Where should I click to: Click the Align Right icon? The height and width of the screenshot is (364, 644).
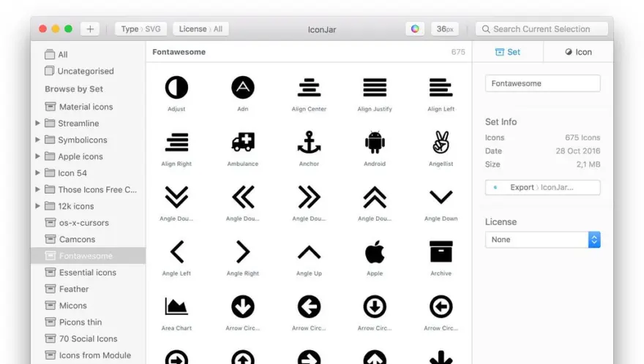coord(176,143)
